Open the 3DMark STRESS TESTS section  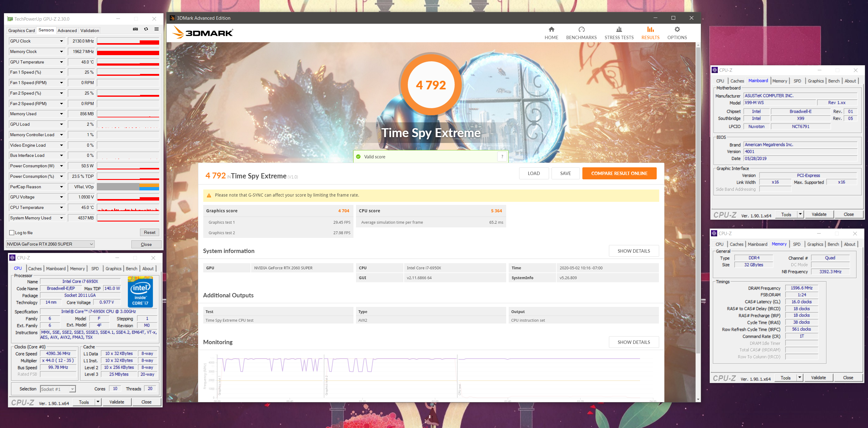pos(619,33)
